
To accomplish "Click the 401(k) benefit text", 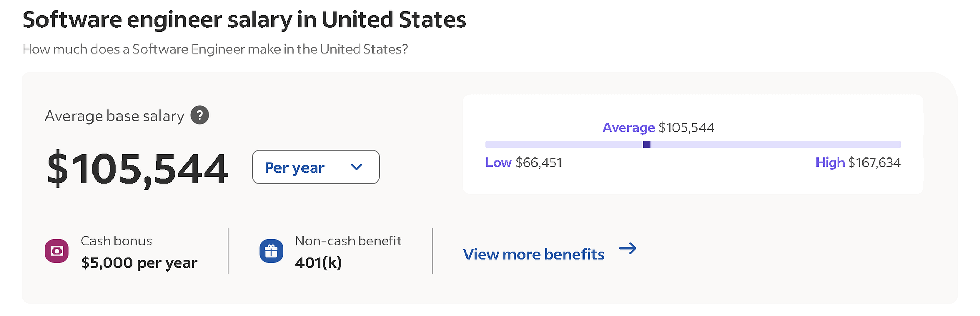I will click(318, 263).
